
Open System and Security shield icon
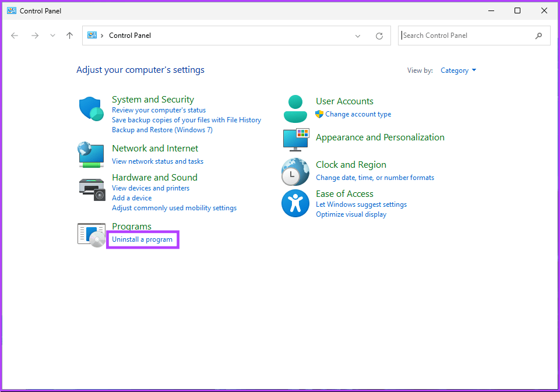91,109
